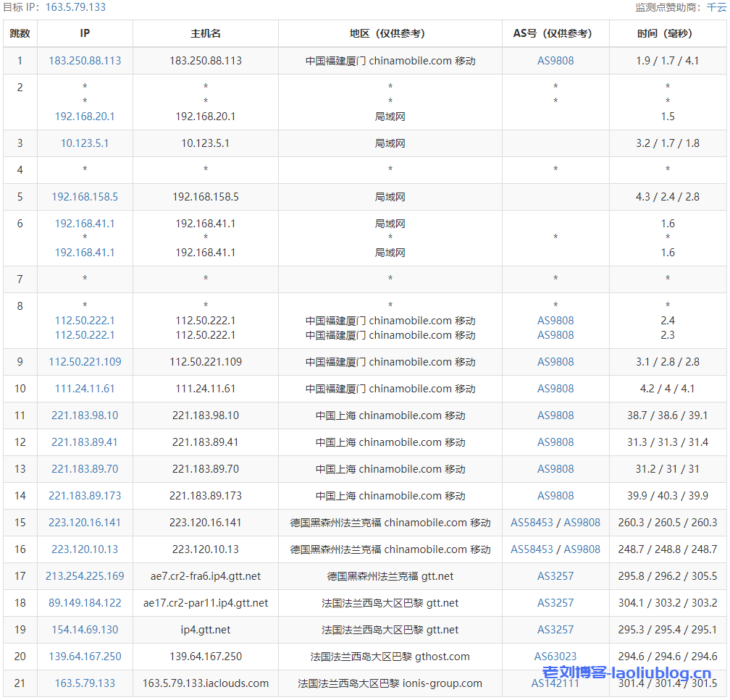730x700 pixels.
Task: Click the 时间（毫秒）column header
Action: coord(667,33)
